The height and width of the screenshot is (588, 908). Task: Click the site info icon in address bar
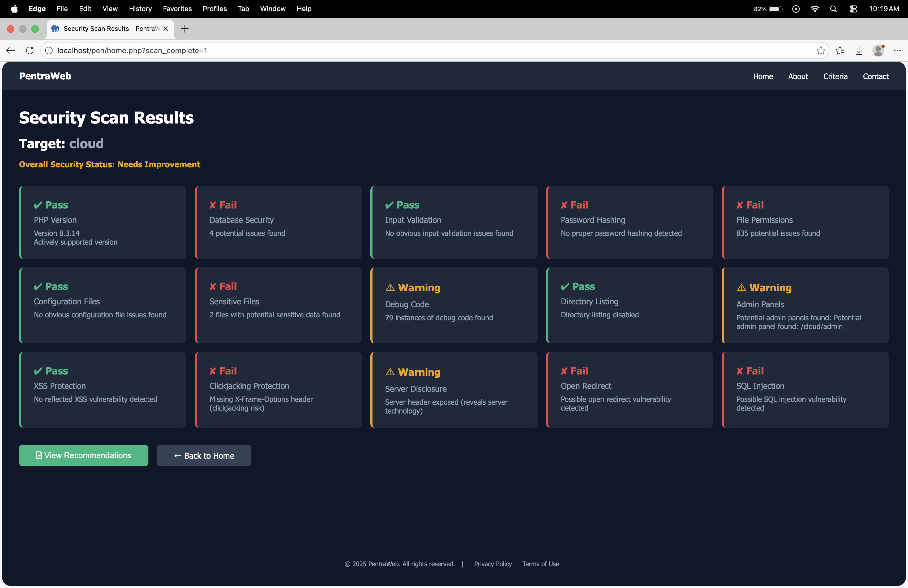(49, 50)
